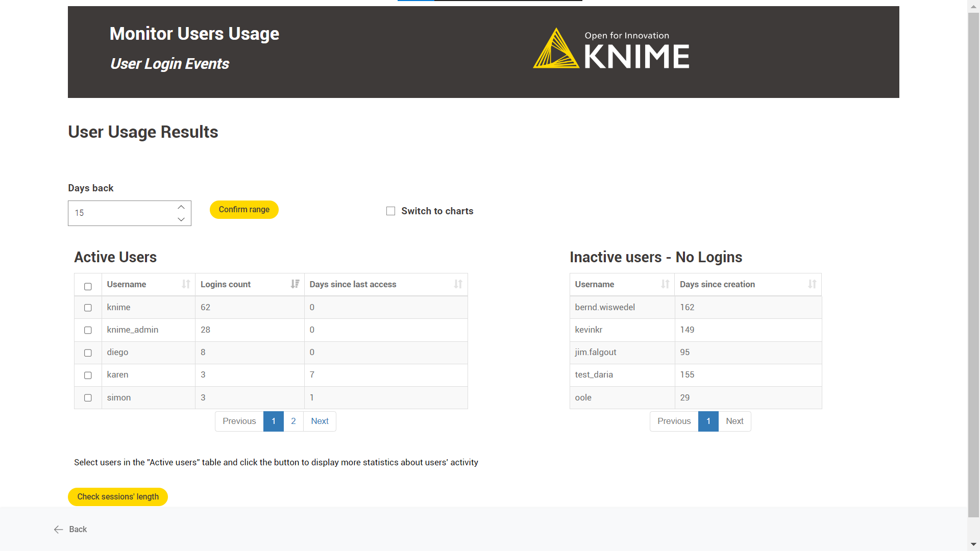980x551 pixels.
Task: Click the simon username cell
Action: pyautogui.click(x=149, y=397)
